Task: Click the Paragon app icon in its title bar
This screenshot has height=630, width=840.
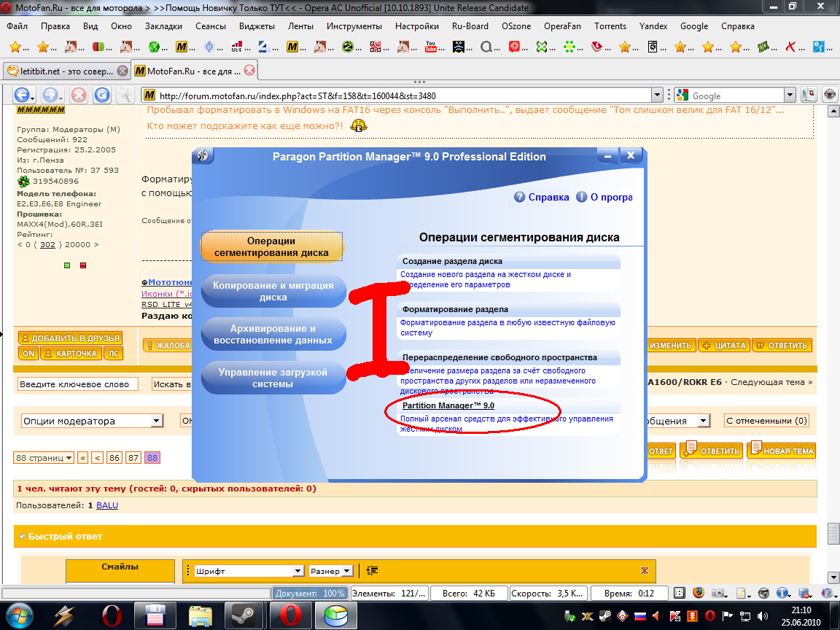Action: pos(203,156)
